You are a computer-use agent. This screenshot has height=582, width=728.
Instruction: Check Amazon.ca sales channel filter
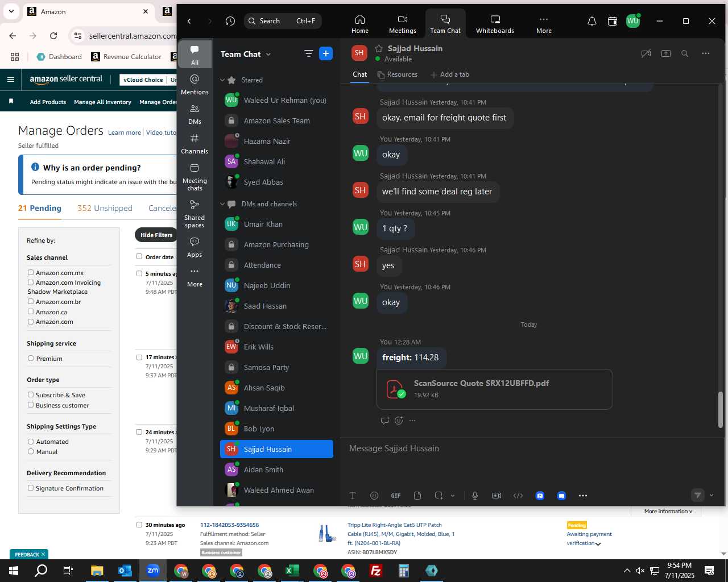click(x=31, y=312)
